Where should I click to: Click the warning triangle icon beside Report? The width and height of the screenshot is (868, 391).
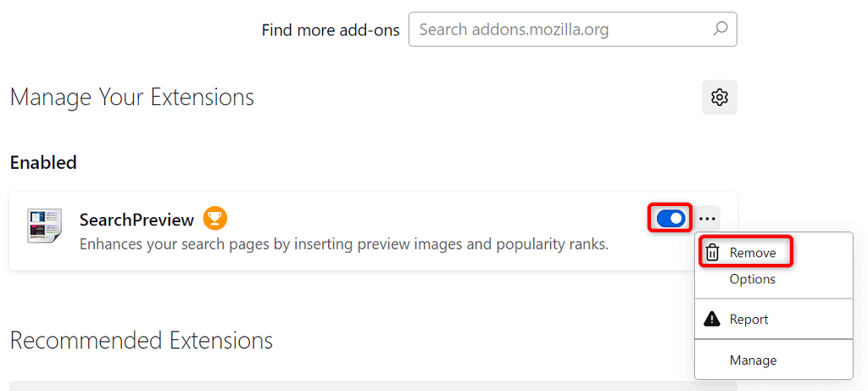click(713, 320)
